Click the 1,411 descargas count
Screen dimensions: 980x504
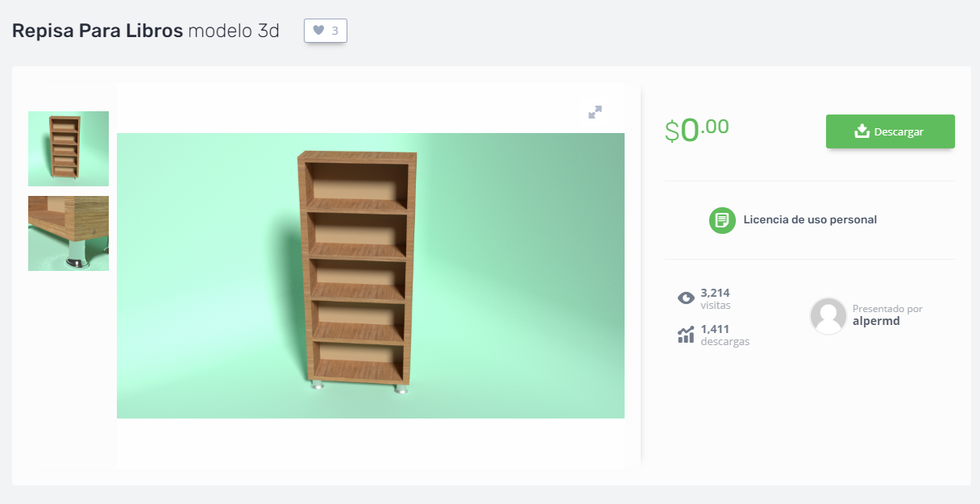point(725,335)
